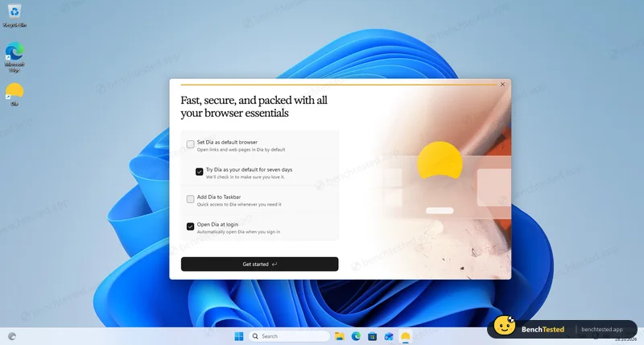Select the Microsoft Edge desktop shortcut
This screenshot has height=345, width=644.
(x=14, y=56)
